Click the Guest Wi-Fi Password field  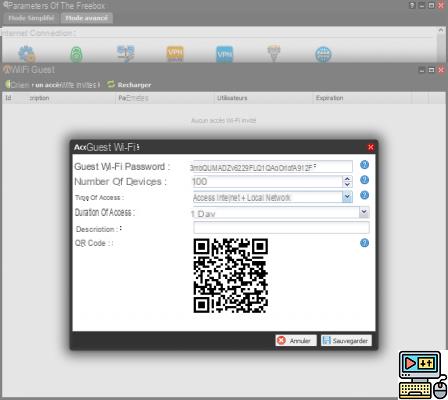click(272, 167)
